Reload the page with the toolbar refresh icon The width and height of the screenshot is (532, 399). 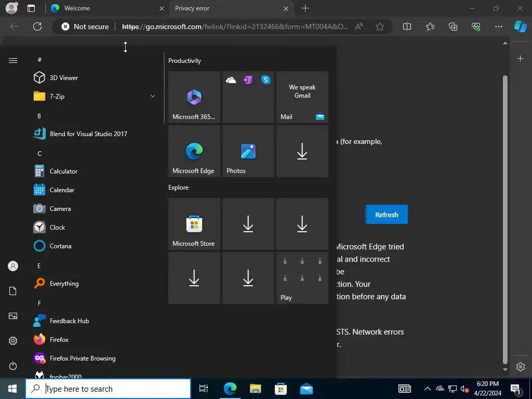[37, 26]
